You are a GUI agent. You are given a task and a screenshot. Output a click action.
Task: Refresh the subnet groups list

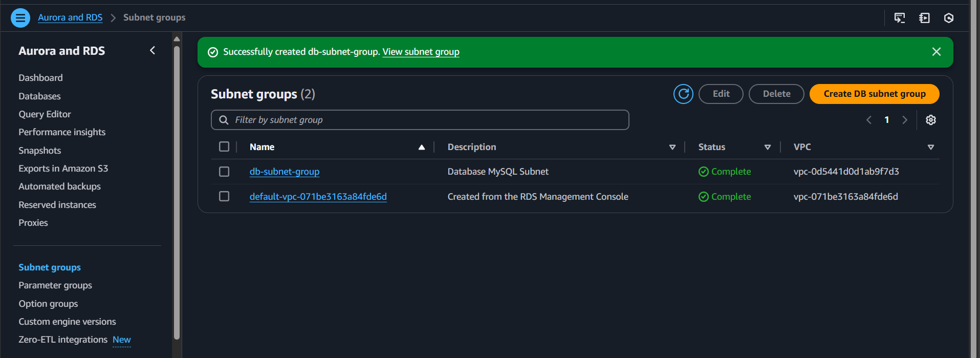click(683, 94)
